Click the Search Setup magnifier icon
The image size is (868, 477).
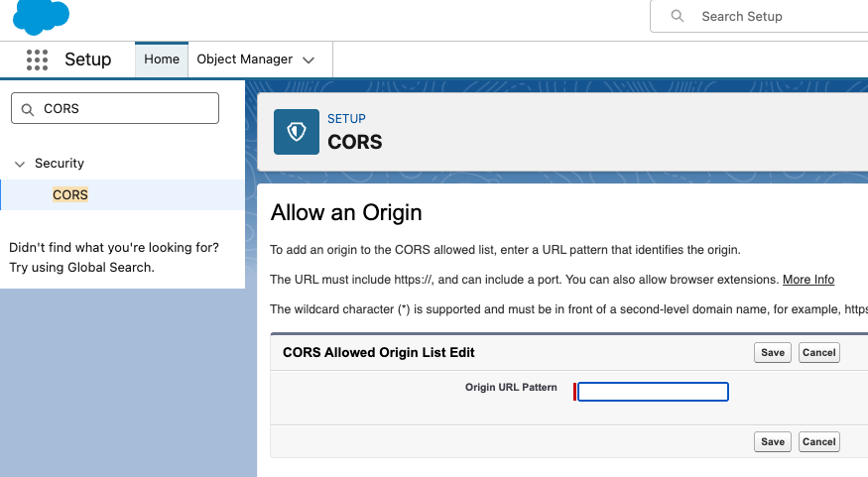tap(678, 16)
